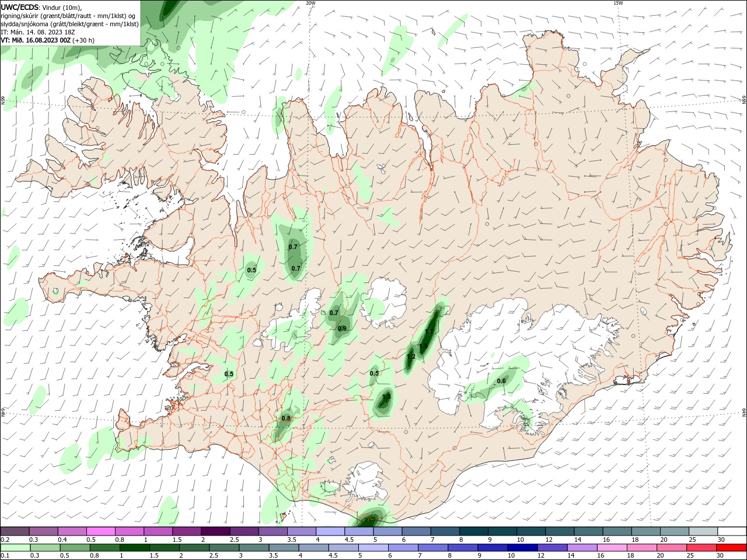This screenshot has height=560, width=747.
Task: Click the 1.2 precipitation value on the map
Action: tap(411, 356)
